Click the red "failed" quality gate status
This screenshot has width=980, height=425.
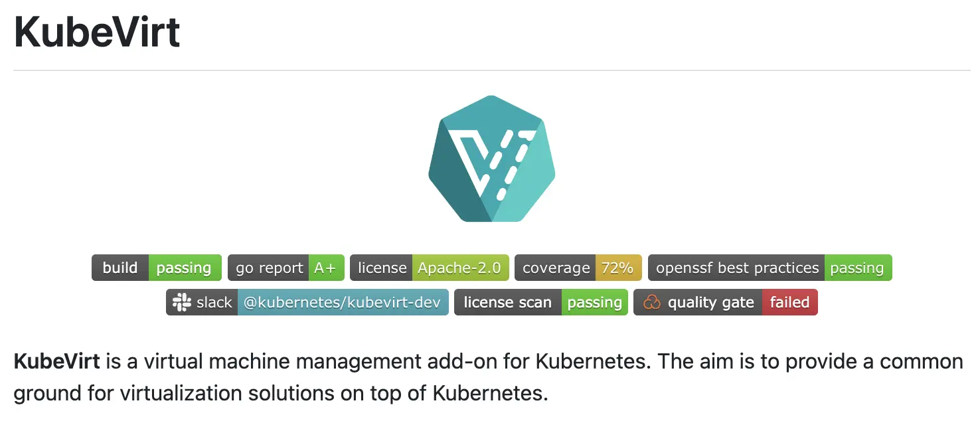coord(789,302)
